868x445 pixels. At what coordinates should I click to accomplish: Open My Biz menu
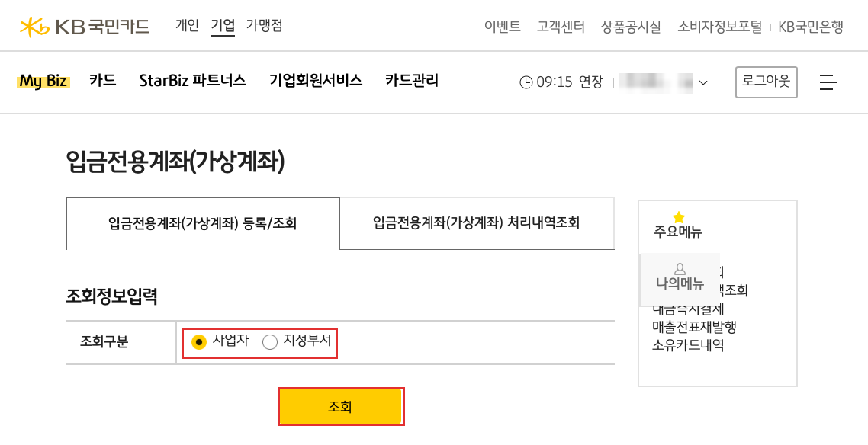[43, 82]
